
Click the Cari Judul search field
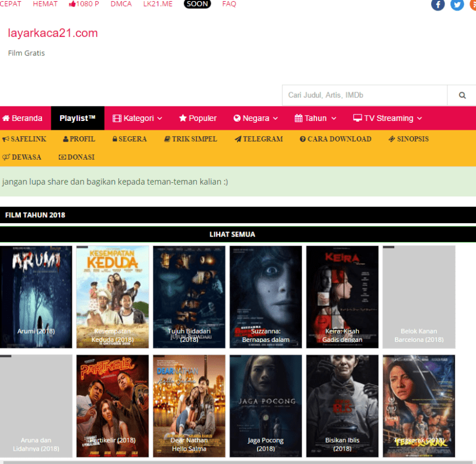coord(364,95)
